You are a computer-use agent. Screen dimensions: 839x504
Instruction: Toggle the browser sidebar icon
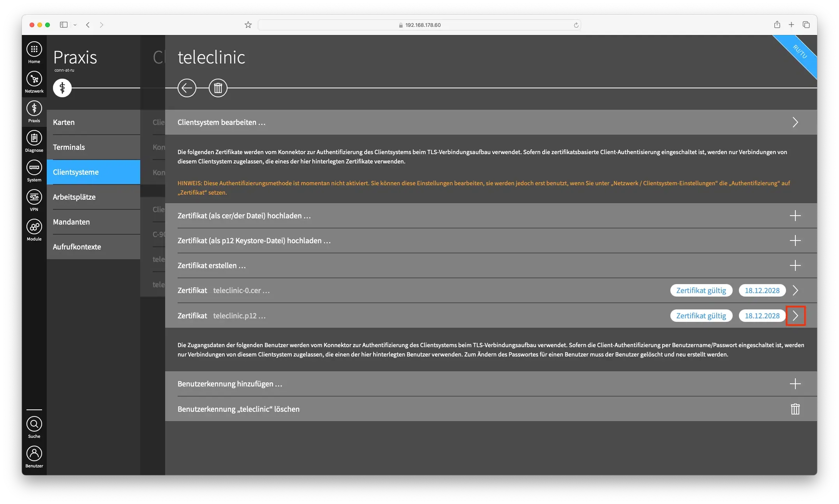(x=63, y=25)
